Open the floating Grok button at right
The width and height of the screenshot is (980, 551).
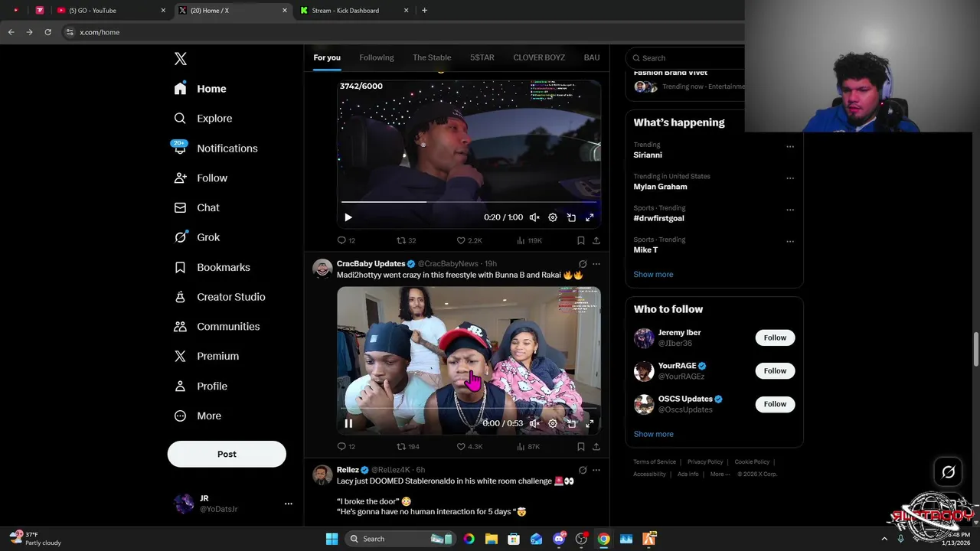coord(948,472)
